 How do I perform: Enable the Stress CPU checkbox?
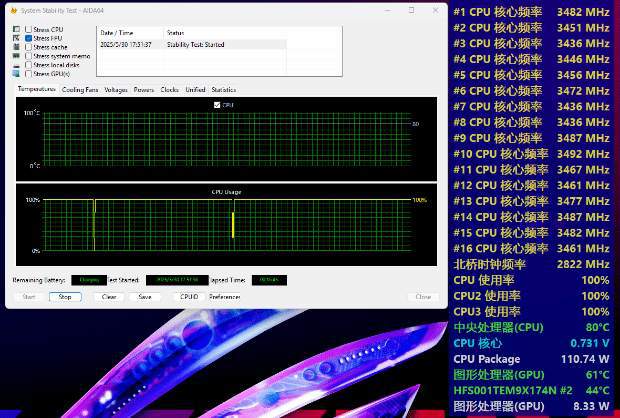coord(28,29)
